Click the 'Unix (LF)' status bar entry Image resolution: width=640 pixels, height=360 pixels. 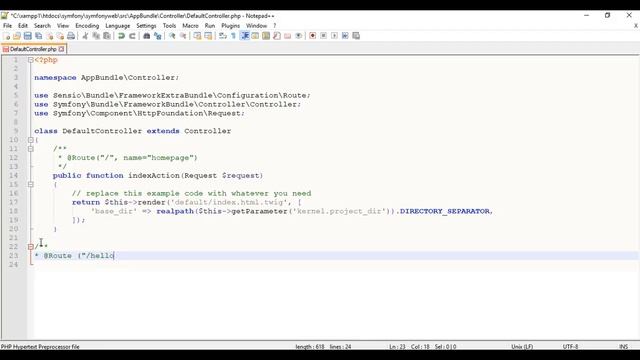click(x=522, y=347)
